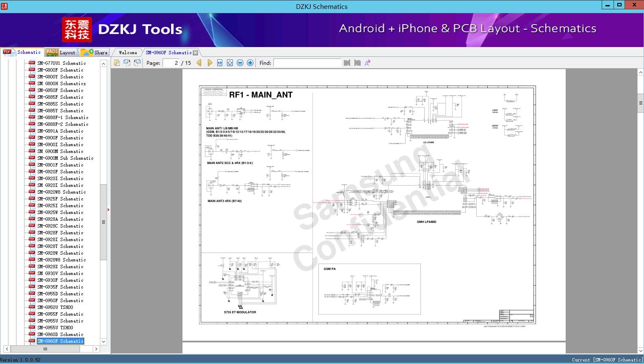Click the document view vertical scrollbar thumb
This screenshot has width=644, height=364.
pos(641,103)
